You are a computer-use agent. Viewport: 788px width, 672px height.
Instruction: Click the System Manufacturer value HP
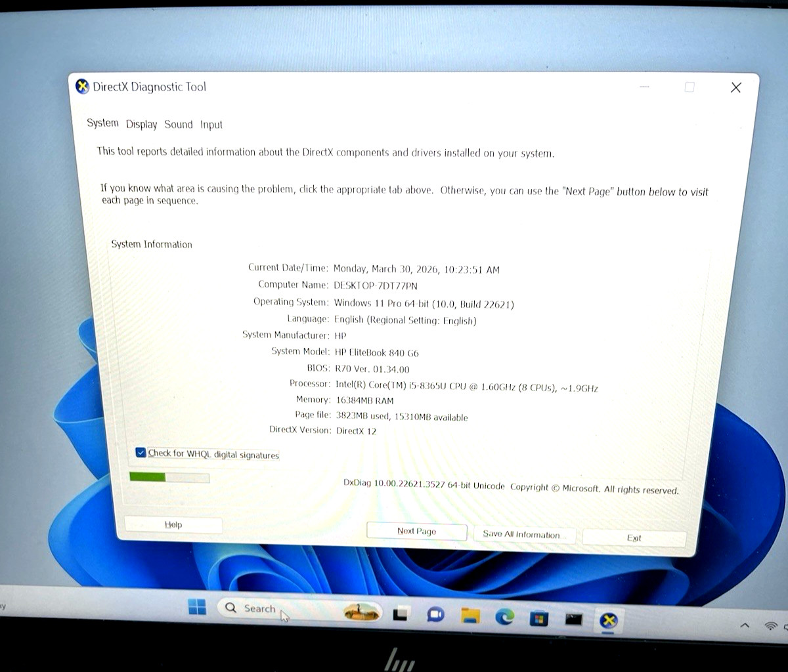pos(340,335)
